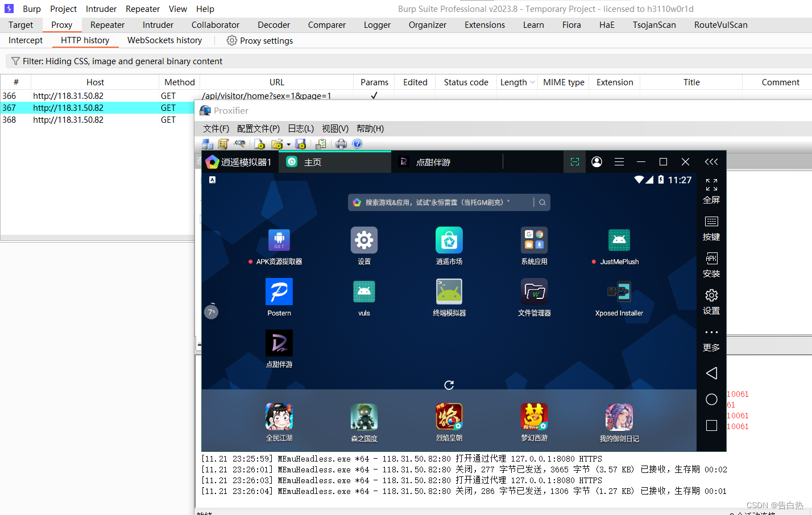The height and width of the screenshot is (515, 812).
Task: Click Proxifier new profile toolbar icon
Action: point(259,144)
